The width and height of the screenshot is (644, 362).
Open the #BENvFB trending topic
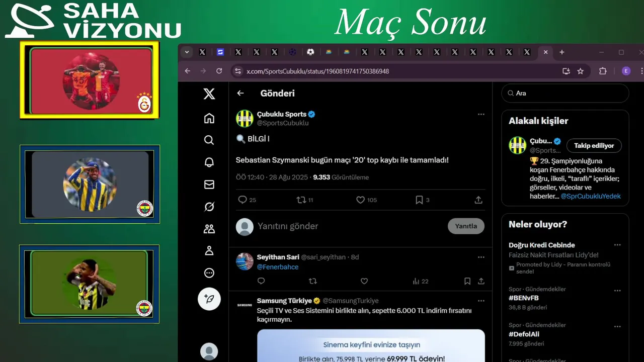(x=524, y=298)
